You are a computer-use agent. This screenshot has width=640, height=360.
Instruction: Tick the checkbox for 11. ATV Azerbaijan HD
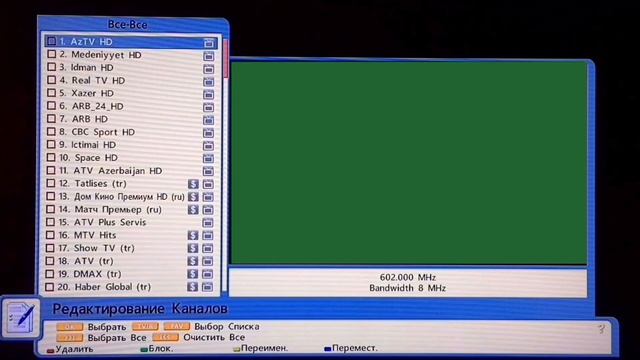click(51, 170)
